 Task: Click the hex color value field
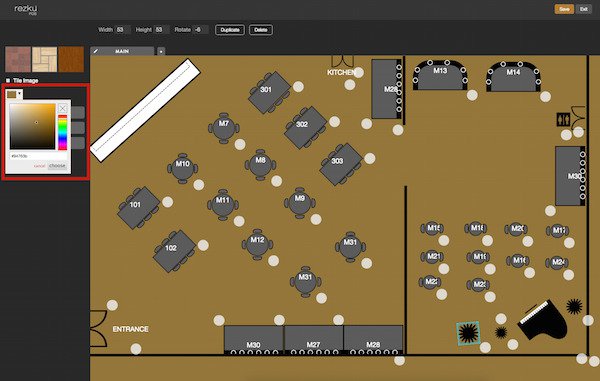coord(38,156)
